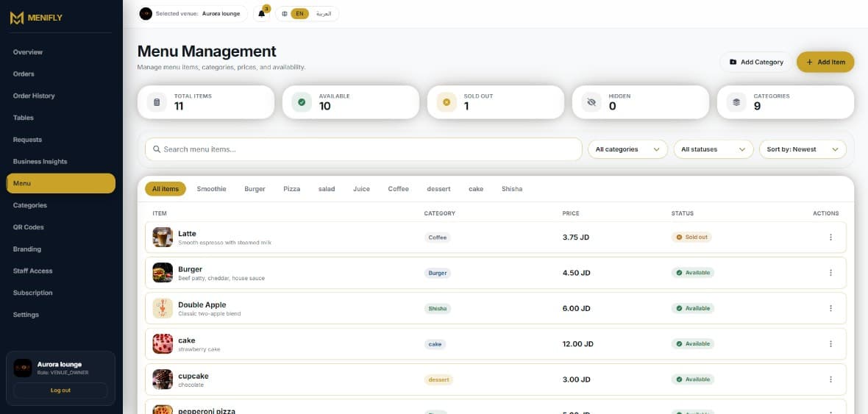The width and height of the screenshot is (868, 414).
Task: Click the Latte item thumbnail
Action: (x=163, y=238)
